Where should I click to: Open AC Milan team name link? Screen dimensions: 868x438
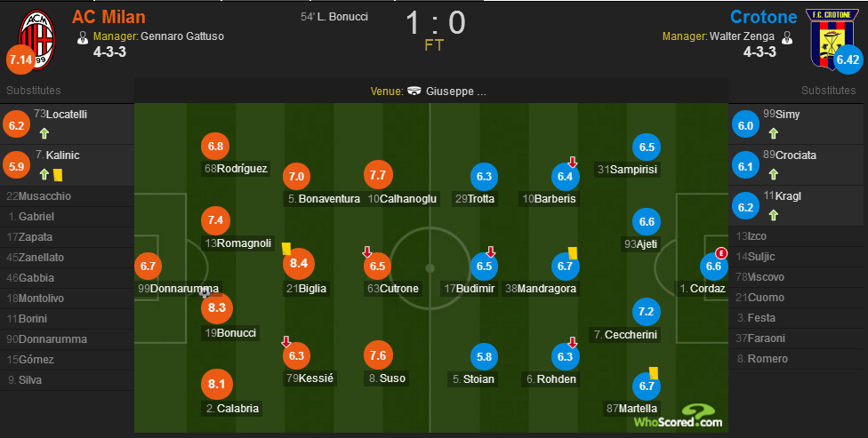coord(108,17)
